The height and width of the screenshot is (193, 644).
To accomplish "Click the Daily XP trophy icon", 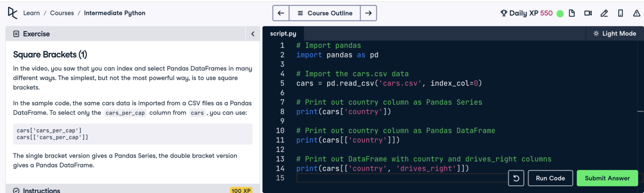I will coord(504,13).
